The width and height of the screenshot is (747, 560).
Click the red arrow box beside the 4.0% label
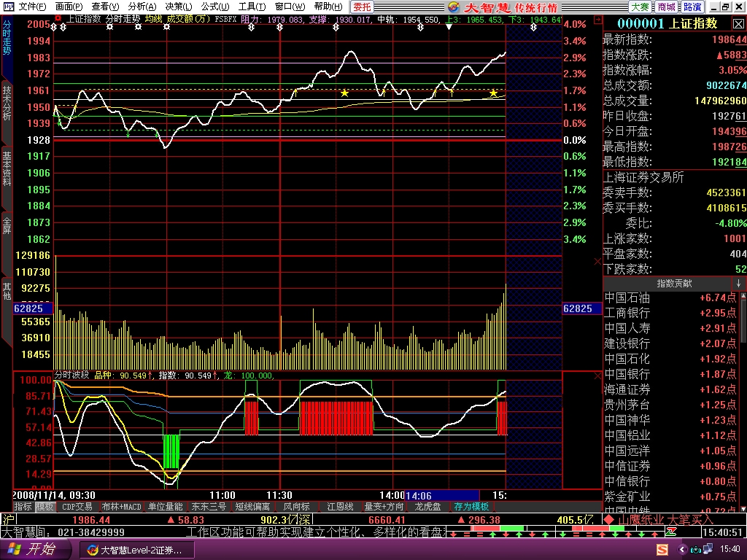(598, 20)
